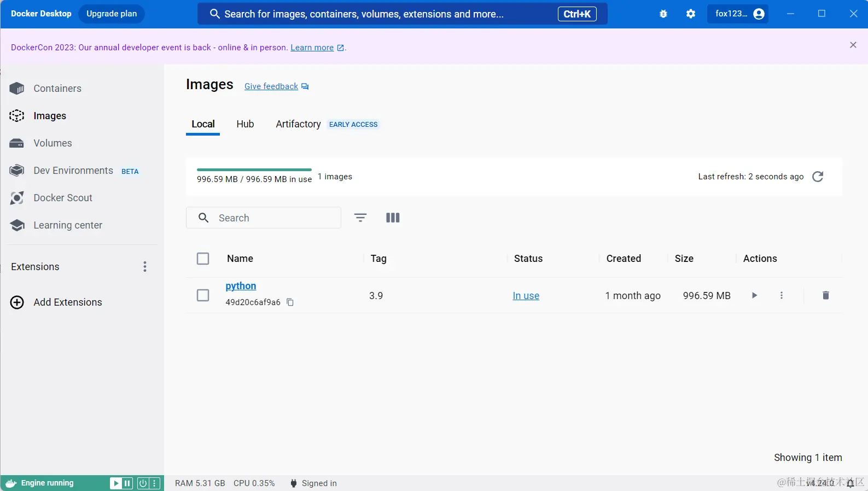Click the Upgrade plan button
Screen dimensions: 868x491
(x=112, y=14)
